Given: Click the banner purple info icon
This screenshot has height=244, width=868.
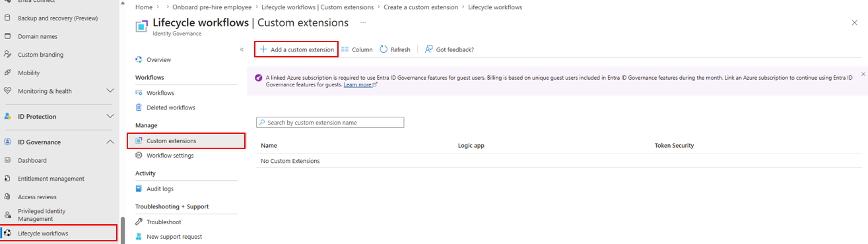Looking at the screenshot, I should 259,77.
